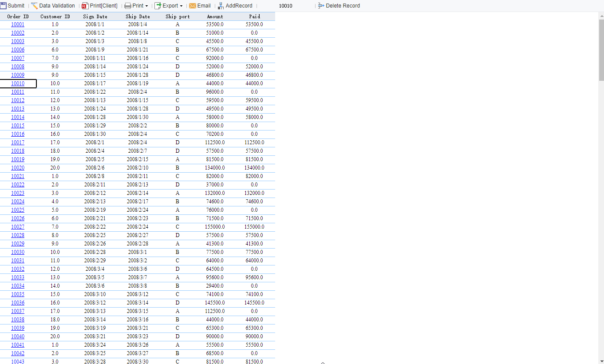This screenshot has width=604, height=364.
Task: Click the Order ID column header
Action: [17, 16]
